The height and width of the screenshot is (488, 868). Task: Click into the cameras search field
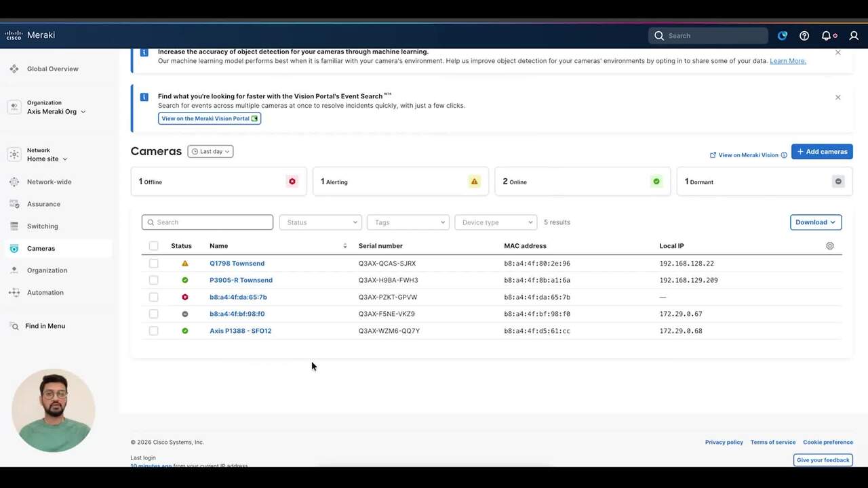tap(208, 222)
